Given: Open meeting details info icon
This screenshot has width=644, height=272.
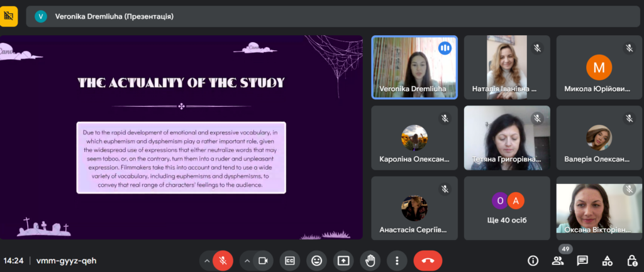Looking at the screenshot, I should click(533, 260).
